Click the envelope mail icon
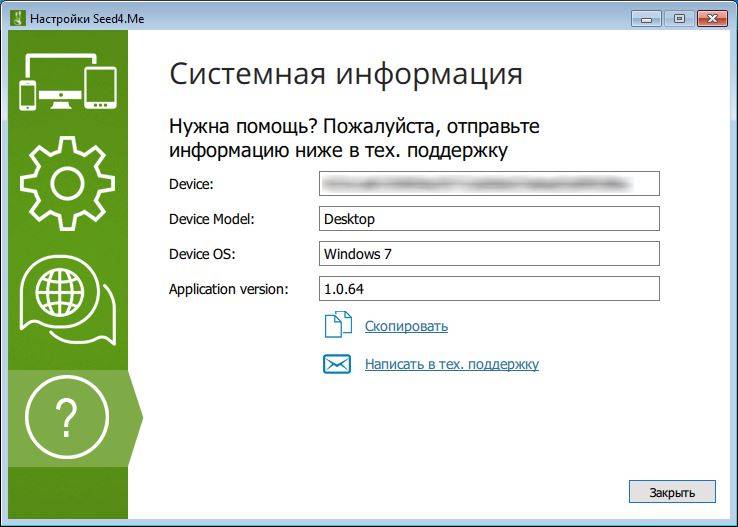The height and width of the screenshot is (527, 738). click(x=337, y=364)
